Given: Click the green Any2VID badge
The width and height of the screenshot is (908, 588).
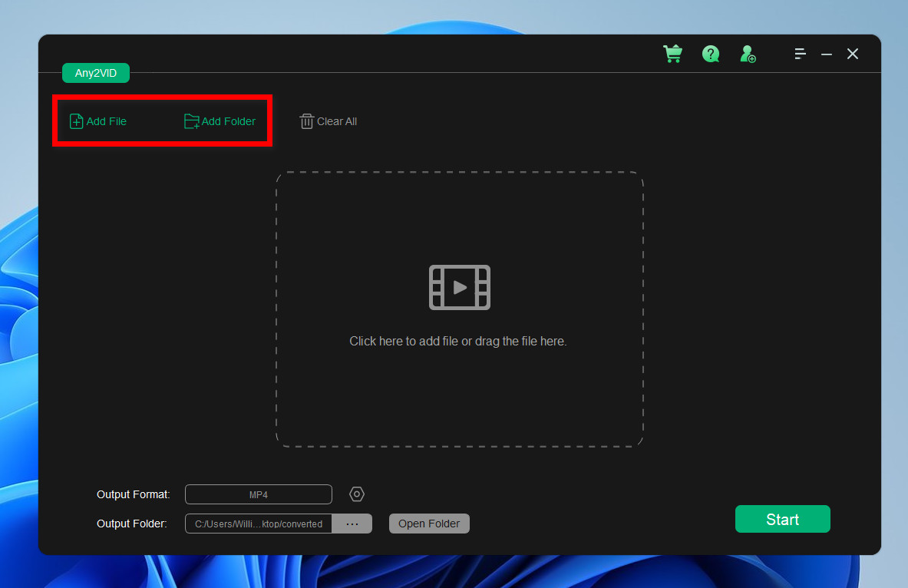Looking at the screenshot, I should click(95, 72).
